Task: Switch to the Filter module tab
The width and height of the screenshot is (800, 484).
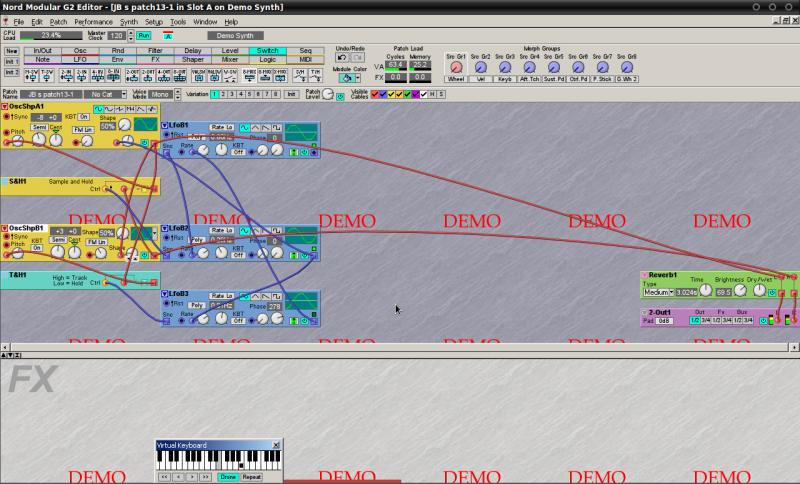Action: 155,50
